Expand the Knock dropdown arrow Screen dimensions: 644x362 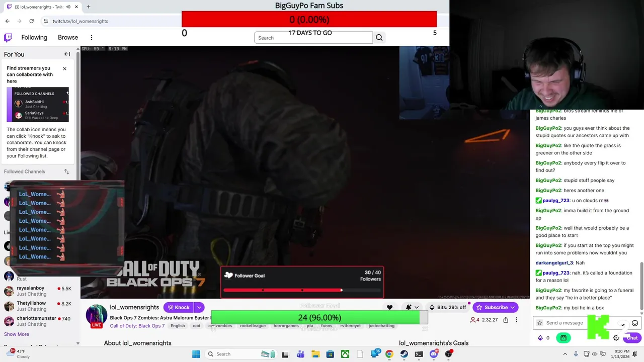pyautogui.click(x=199, y=307)
